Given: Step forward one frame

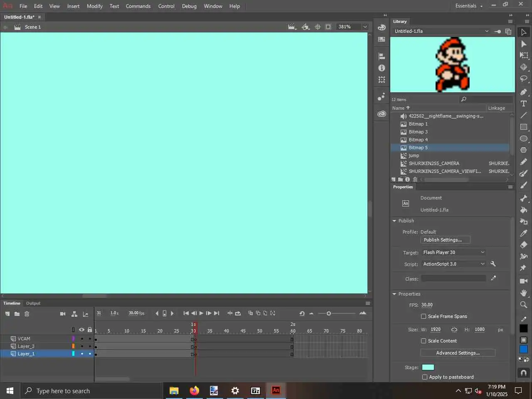Looking at the screenshot, I should [209, 313].
